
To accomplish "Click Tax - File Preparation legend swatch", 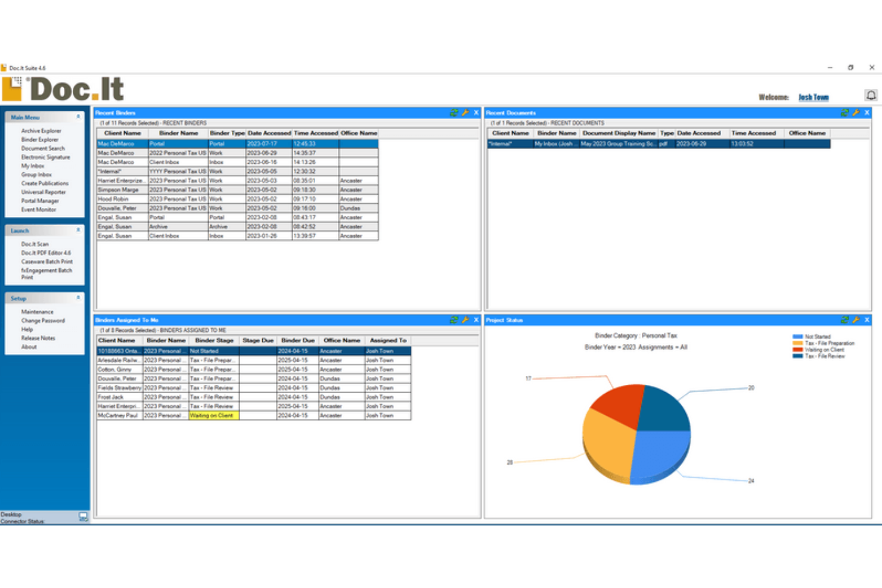I will [x=797, y=343].
